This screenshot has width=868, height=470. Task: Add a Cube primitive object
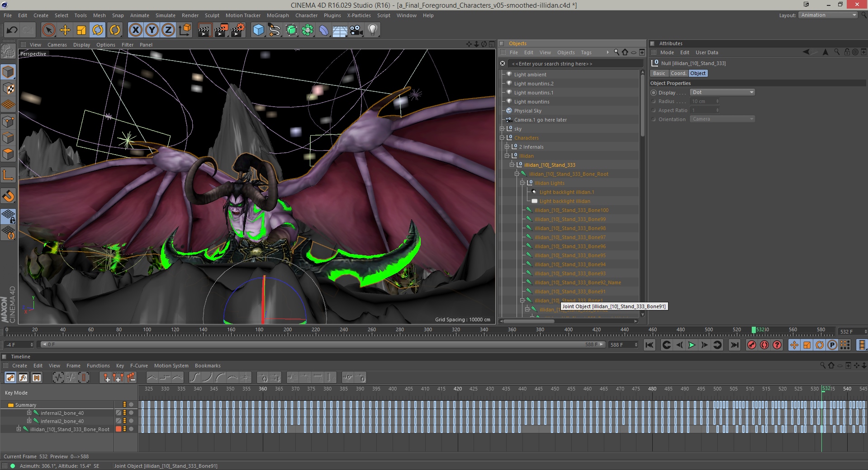pyautogui.click(x=258, y=30)
